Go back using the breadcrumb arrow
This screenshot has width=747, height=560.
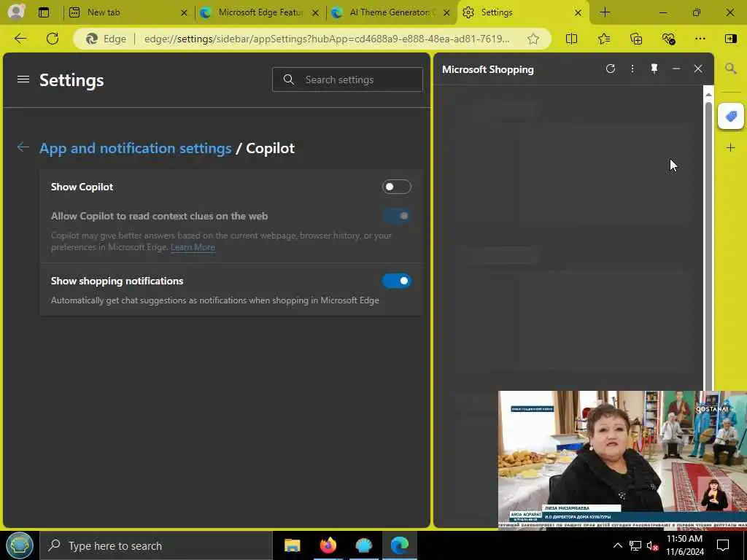(23, 147)
